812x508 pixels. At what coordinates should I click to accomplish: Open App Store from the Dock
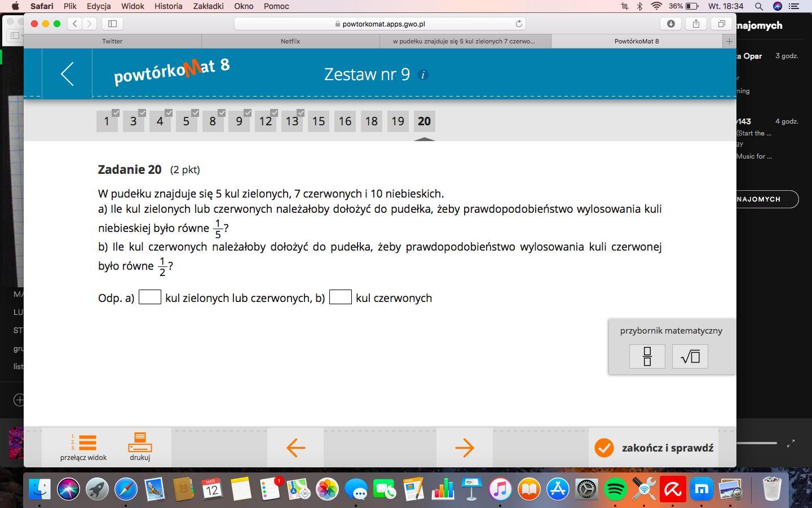558,489
